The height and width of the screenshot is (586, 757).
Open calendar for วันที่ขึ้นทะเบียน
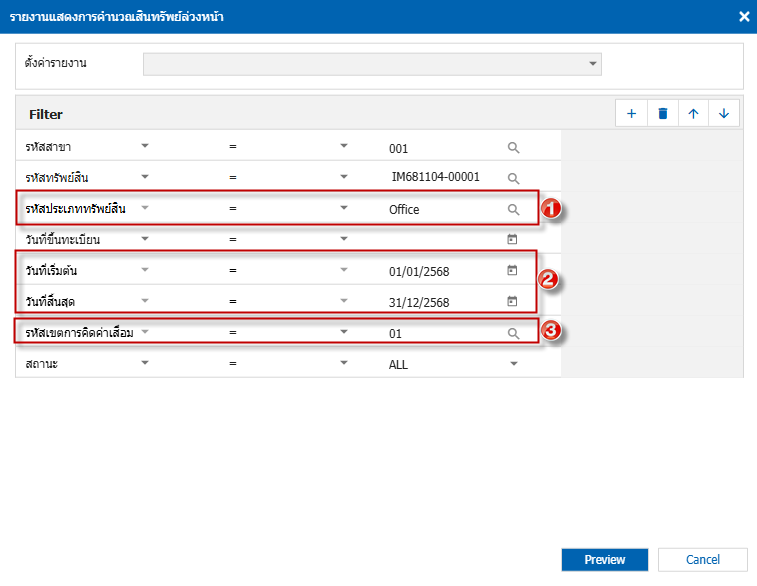tap(513, 240)
